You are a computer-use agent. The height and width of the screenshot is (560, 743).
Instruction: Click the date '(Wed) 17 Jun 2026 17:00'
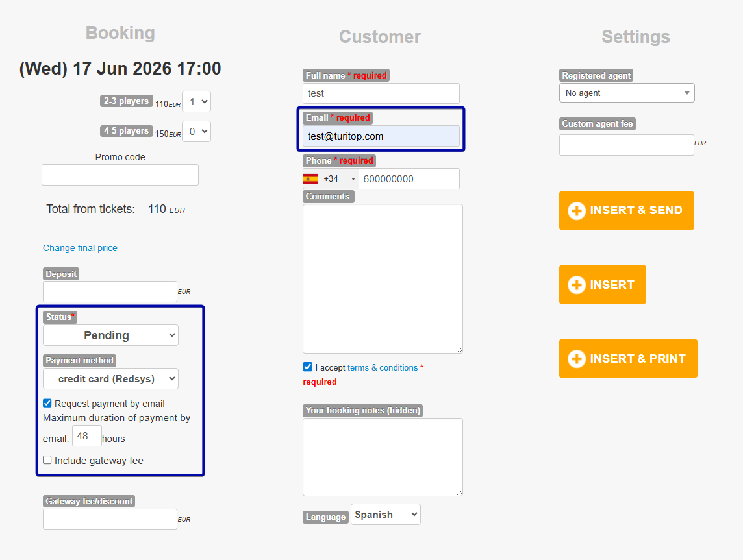click(x=120, y=69)
